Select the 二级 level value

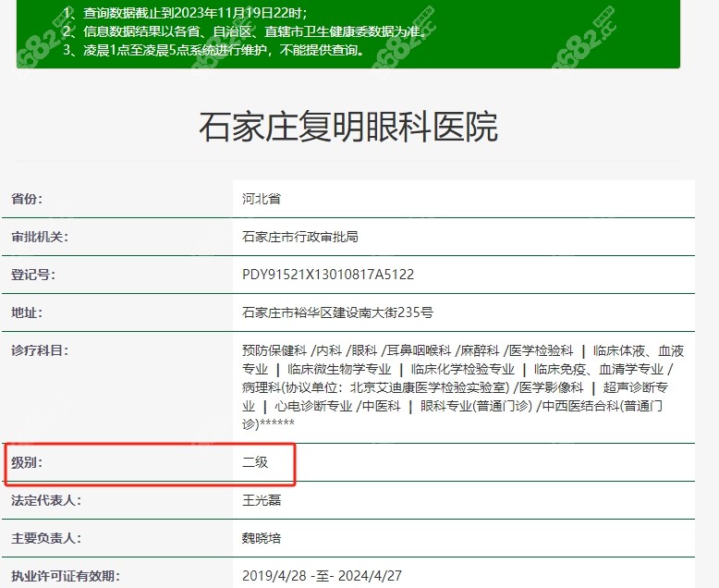point(255,461)
